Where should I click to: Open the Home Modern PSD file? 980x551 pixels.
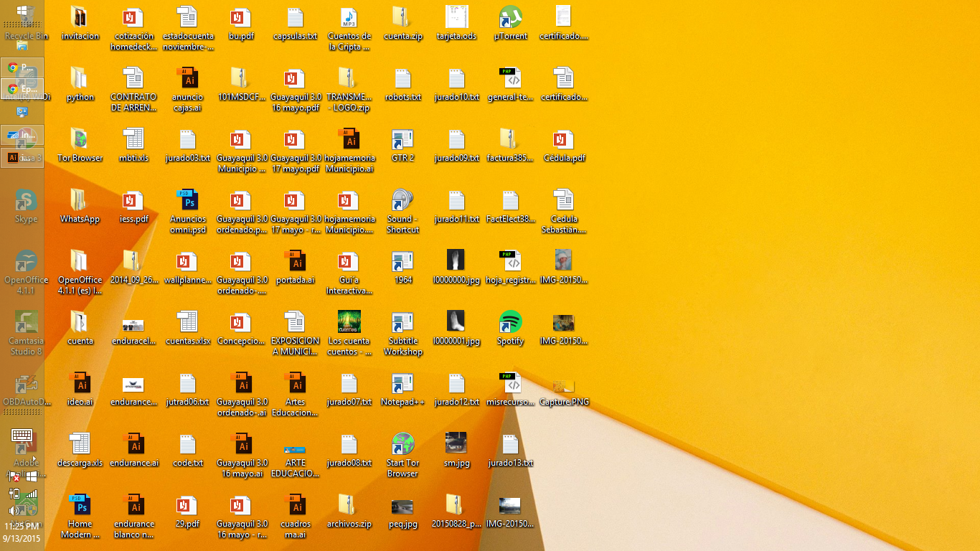pos(80,516)
